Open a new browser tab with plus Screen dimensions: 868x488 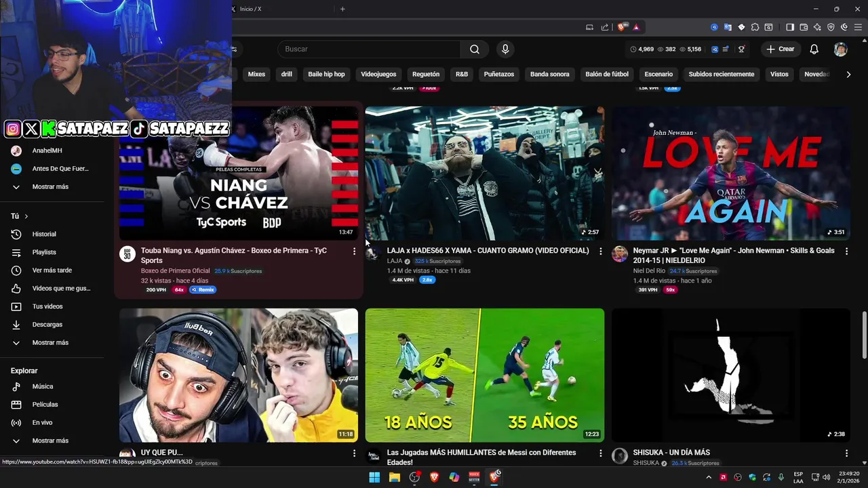coord(342,9)
